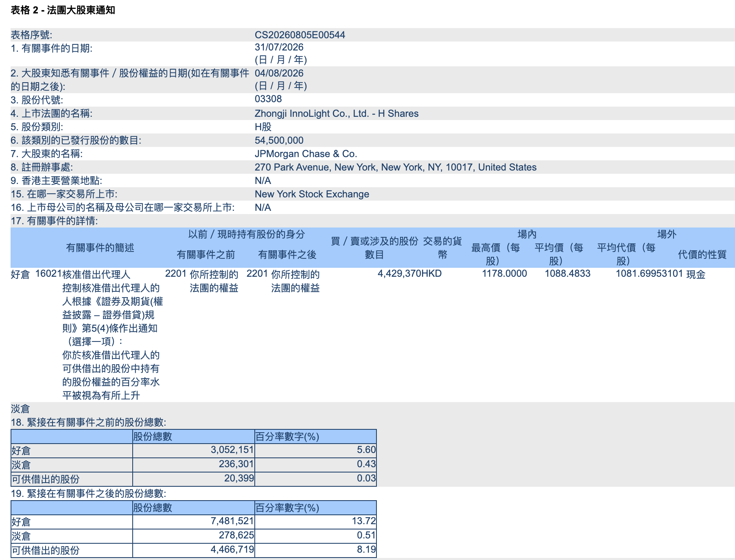
Task: Click label 17. 有關事件的詳情
Action: click(54, 221)
